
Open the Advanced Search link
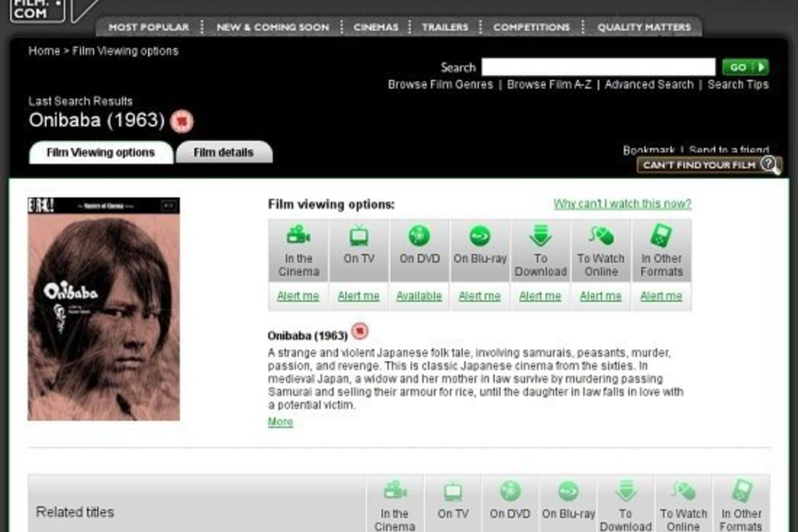[649, 85]
